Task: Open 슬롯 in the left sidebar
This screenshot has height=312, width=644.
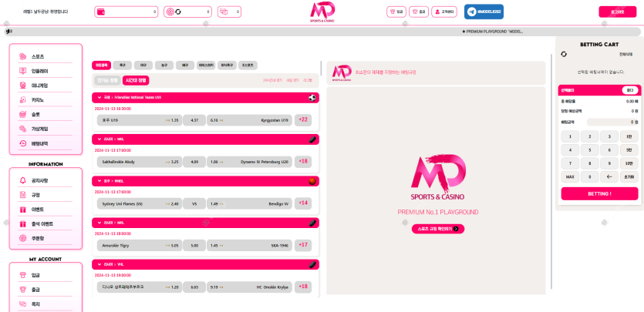Action: pos(46,114)
